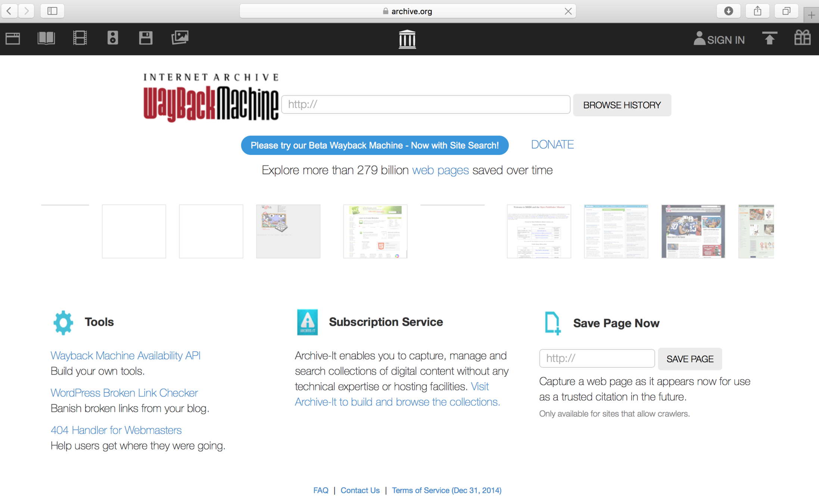Open the DONATE link
This screenshot has width=819, height=504.
552,144
